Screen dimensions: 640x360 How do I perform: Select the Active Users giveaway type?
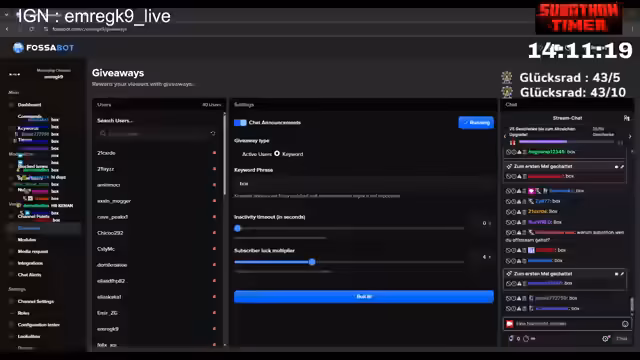(x=257, y=154)
